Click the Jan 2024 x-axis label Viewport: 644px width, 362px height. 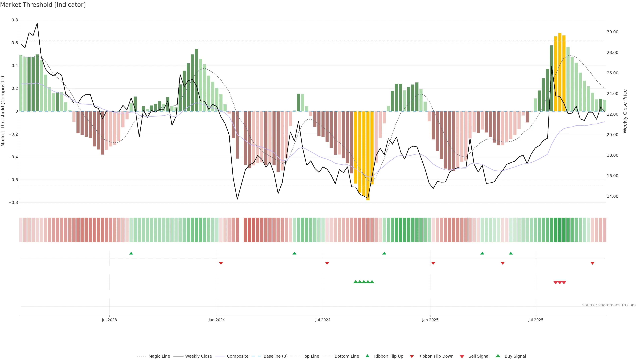click(217, 320)
